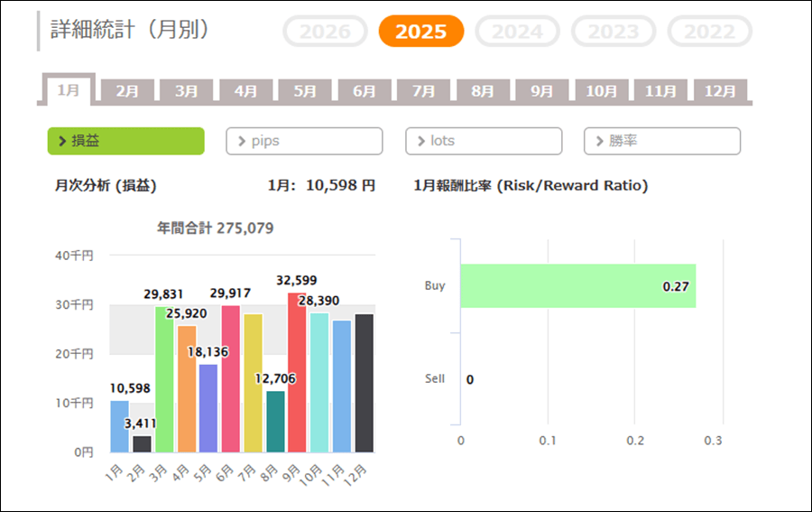Select the 9月 month tab
This screenshot has height=512, width=812.
coord(542,91)
